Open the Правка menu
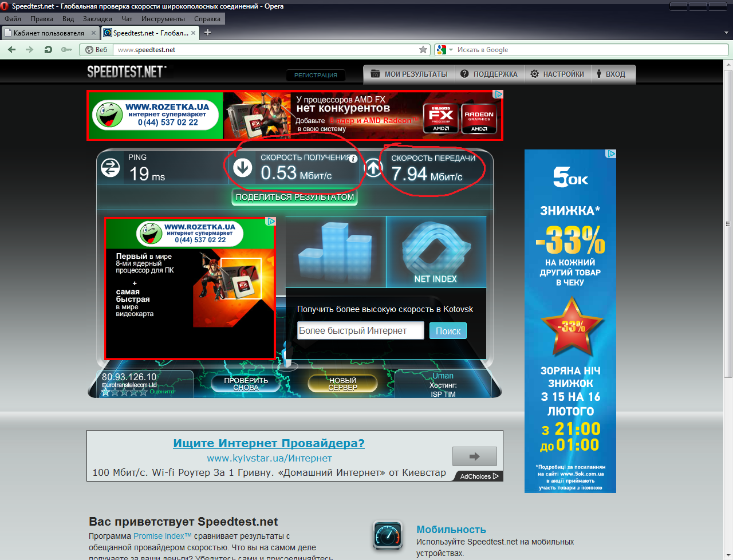 click(42, 19)
